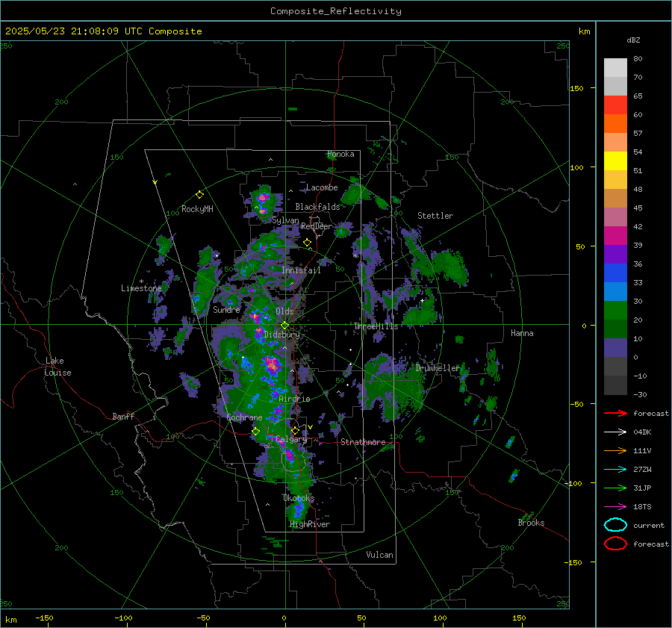Click the red forecast arrow in legend
Viewport: 672px width, 628px height.
click(615, 413)
